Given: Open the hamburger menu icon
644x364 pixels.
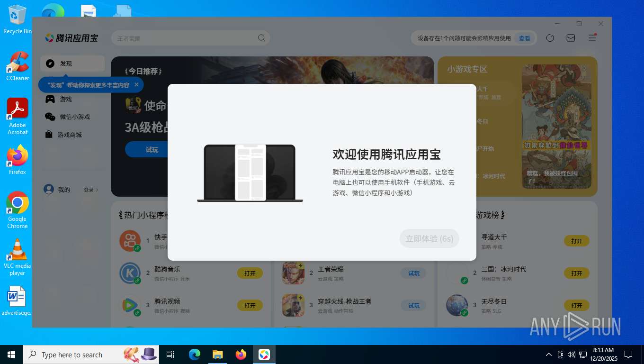Looking at the screenshot, I should [592, 38].
